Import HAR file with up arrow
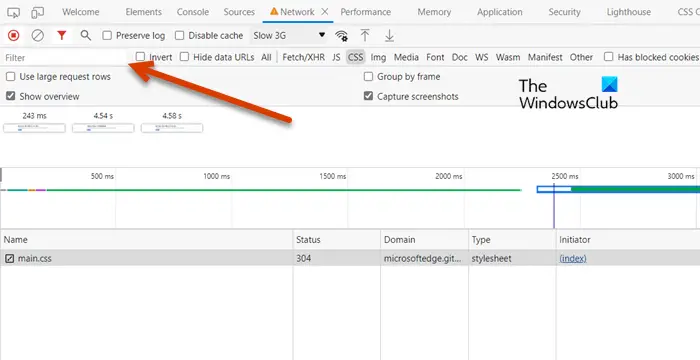The height and width of the screenshot is (360, 700). click(x=365, y=35)
